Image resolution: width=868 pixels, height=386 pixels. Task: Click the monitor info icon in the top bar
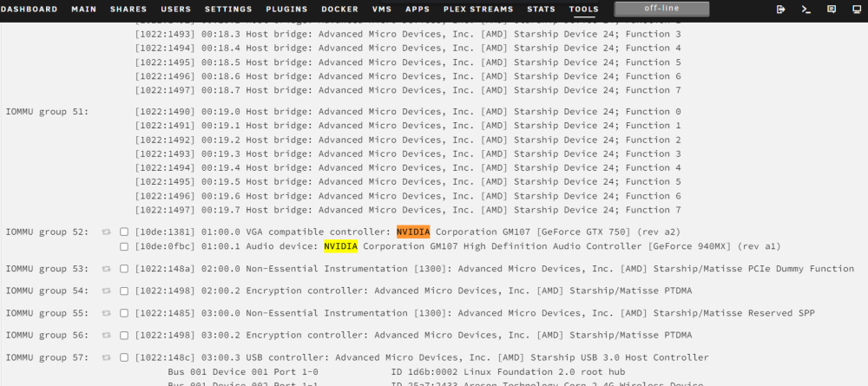pos(857,10)
